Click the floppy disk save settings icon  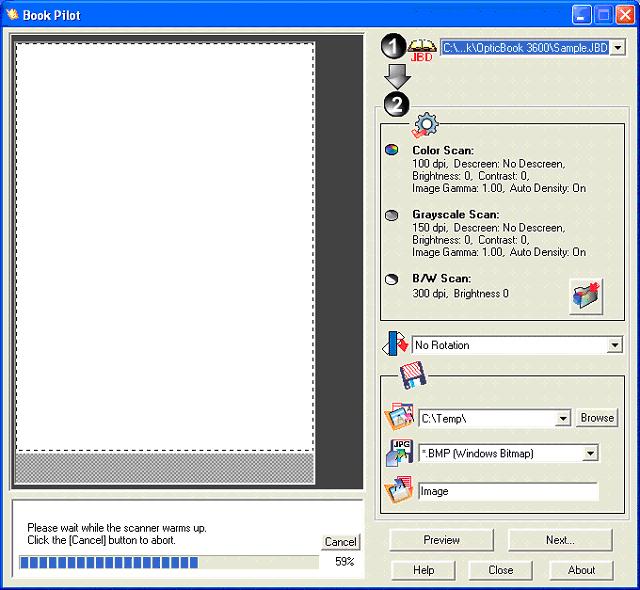click(413, 375)
